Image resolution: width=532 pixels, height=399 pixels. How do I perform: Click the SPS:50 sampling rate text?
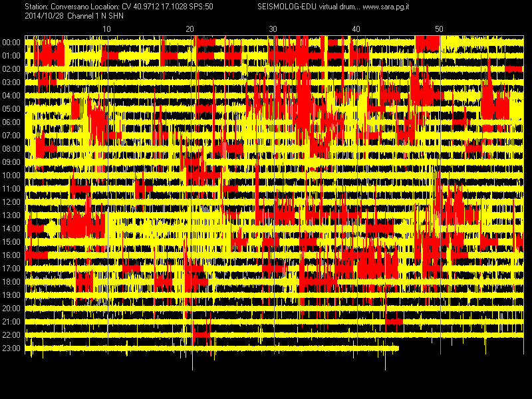(201, 7)
